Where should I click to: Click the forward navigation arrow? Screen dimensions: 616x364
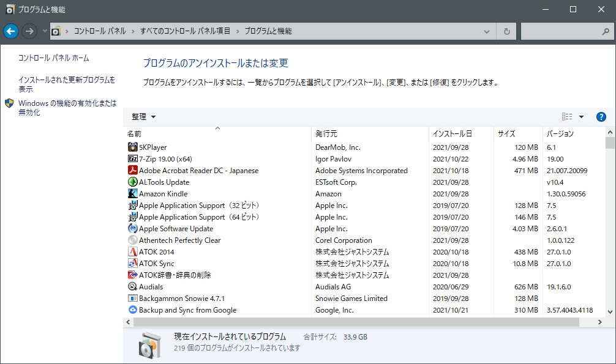29,31
